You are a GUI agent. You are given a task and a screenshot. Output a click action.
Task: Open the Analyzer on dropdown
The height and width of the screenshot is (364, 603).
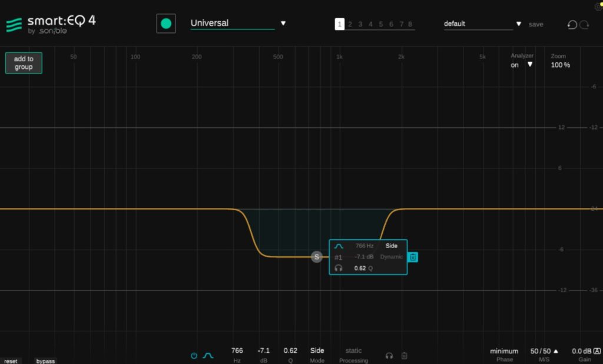pyautogui.click(x=529, y=65)
